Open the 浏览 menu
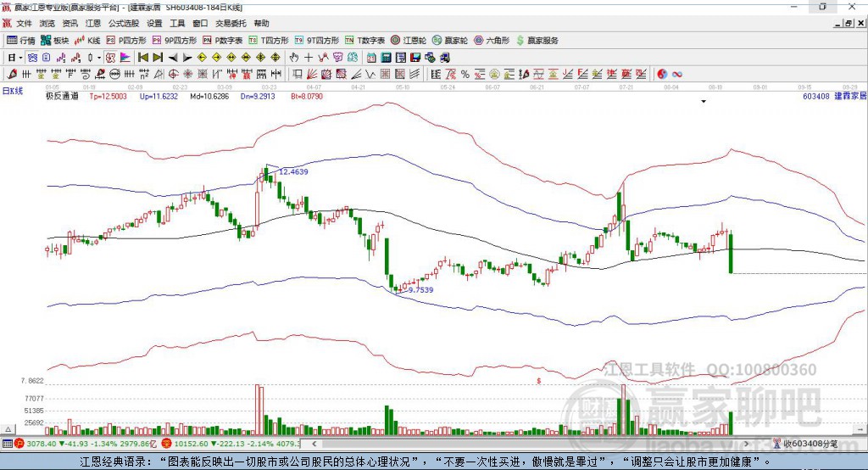The image size is (868, 470). click(x=47, y=23)
